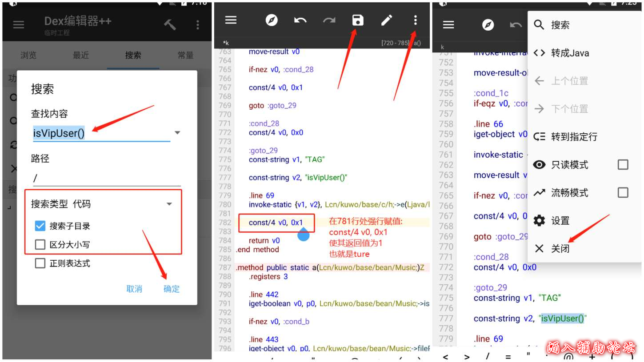Tap the pencil edit icon
Screen dimensions: 644x362
click(x=386, y=20)
